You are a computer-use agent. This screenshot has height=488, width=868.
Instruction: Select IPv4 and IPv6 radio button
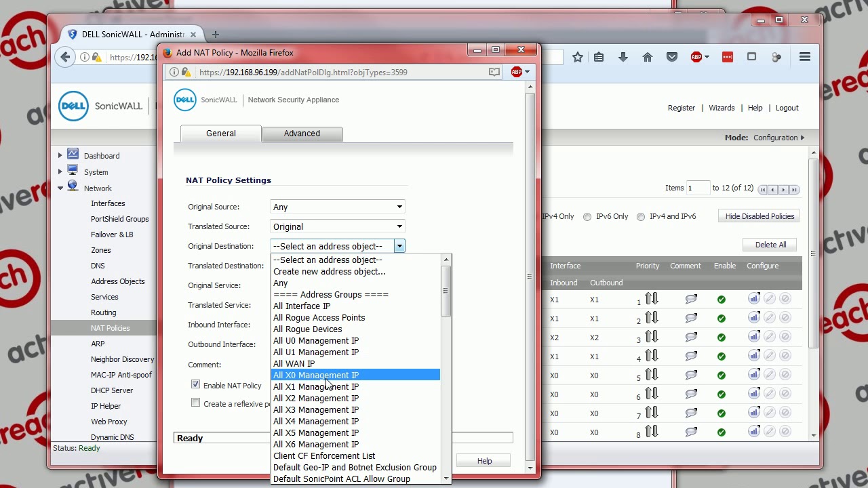[641, 217]
